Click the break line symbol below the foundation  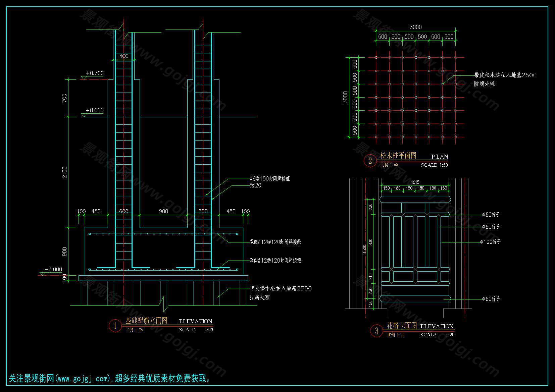click(x=164, y=303)
